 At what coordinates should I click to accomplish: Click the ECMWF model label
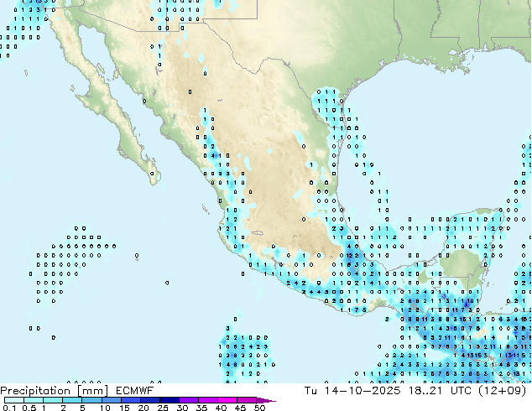133,390
